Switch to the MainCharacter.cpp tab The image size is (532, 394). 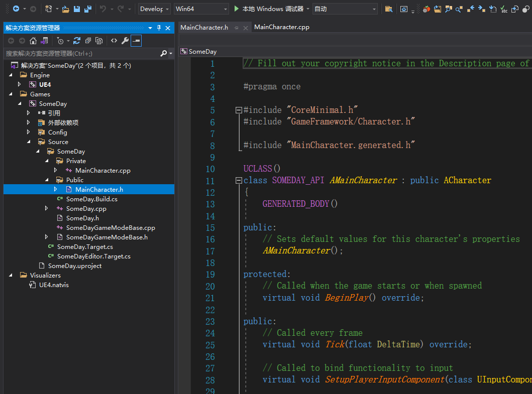(281, 27)
